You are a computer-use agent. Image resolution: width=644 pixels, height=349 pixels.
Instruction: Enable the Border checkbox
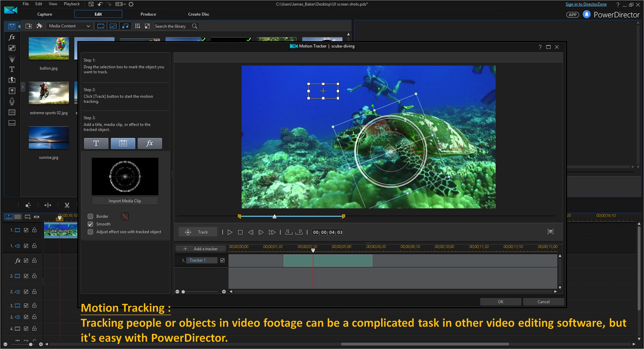(x=91, y=216)
